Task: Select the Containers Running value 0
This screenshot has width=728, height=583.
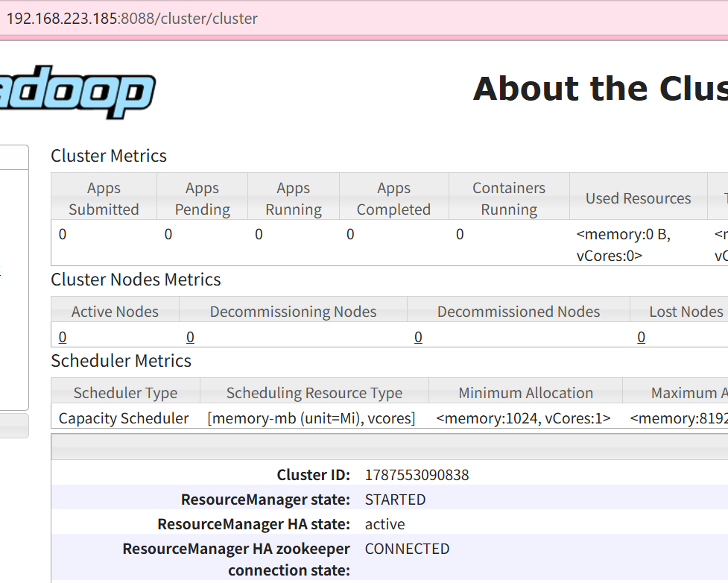Action: coord(460,234)
